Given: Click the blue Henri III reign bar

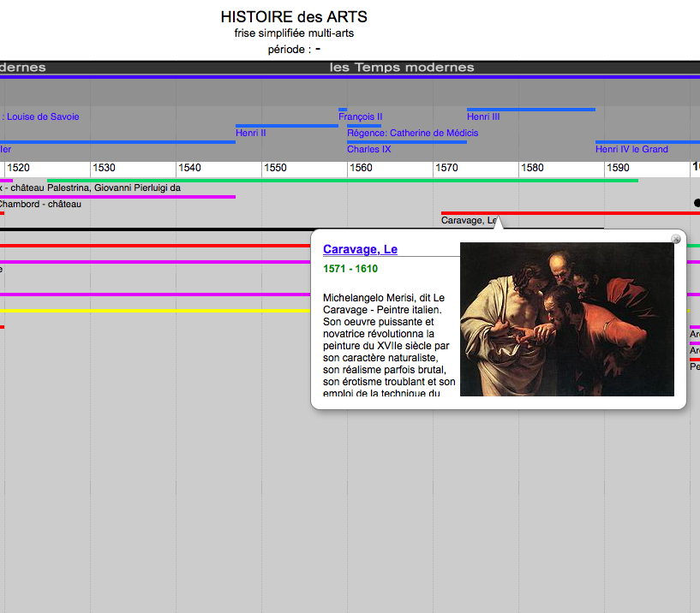Looking at the screenshot, I should point(531,110).
